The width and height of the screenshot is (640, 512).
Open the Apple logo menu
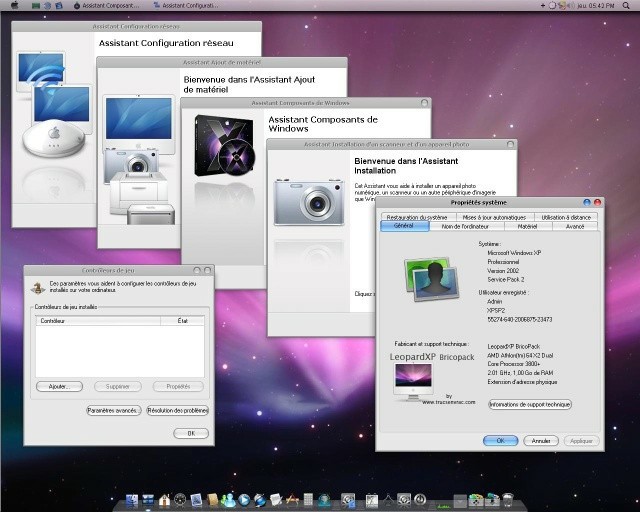click(15, 5)
